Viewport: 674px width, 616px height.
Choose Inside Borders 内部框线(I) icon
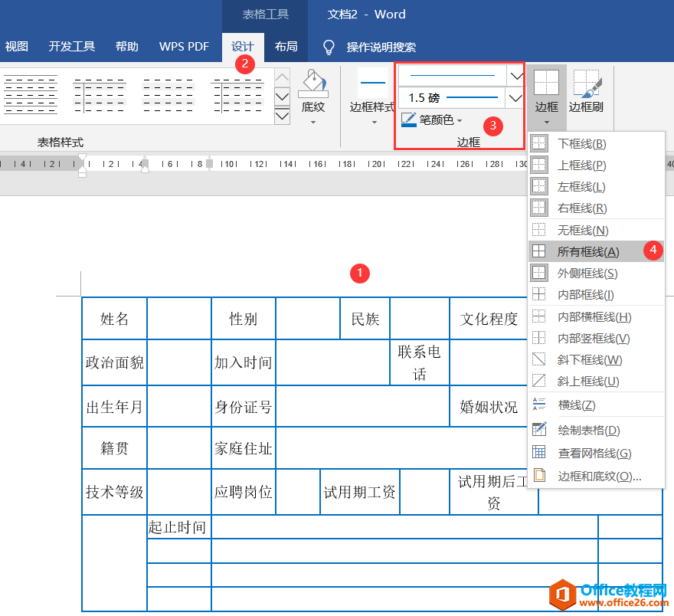coord(538,294)
